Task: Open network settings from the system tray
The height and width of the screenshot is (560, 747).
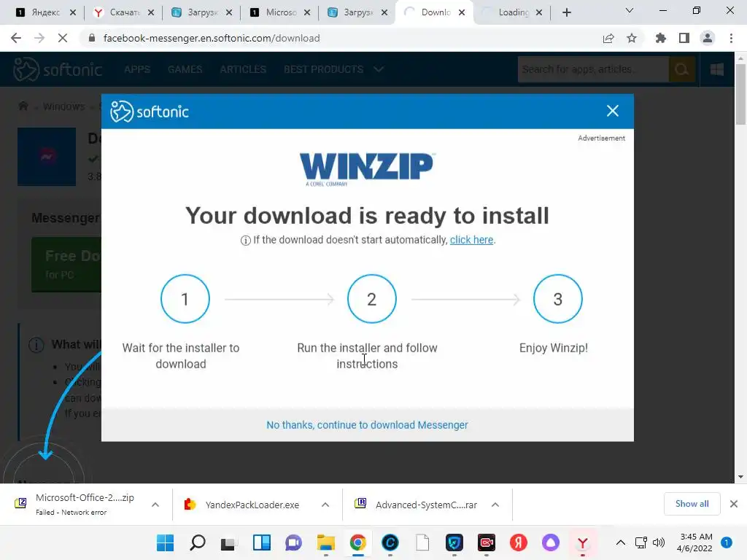Action: (x=641, y=542)
